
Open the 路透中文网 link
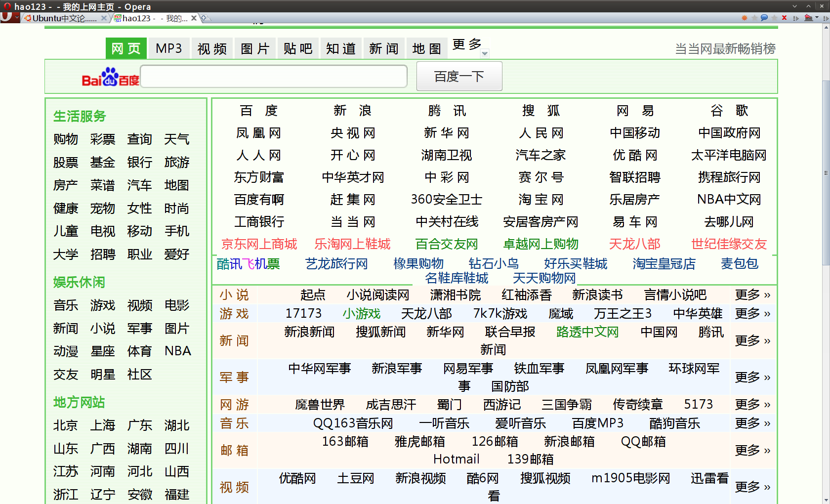(587, 332)
